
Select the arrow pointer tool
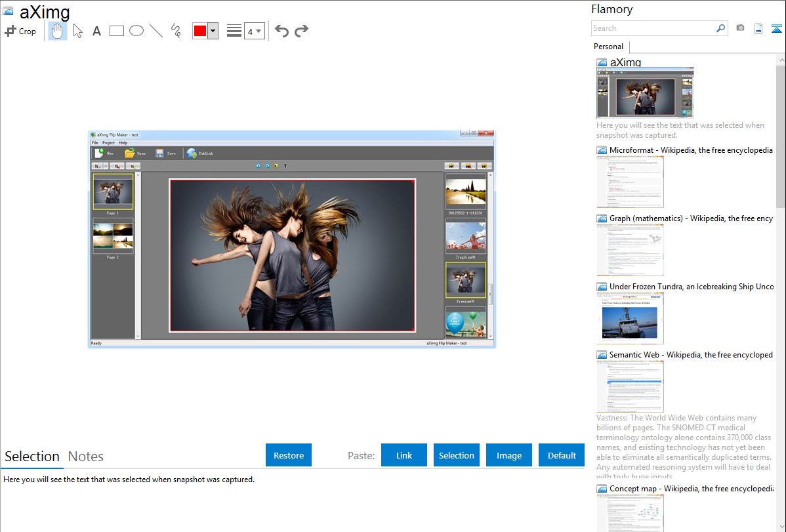(77, 31)
